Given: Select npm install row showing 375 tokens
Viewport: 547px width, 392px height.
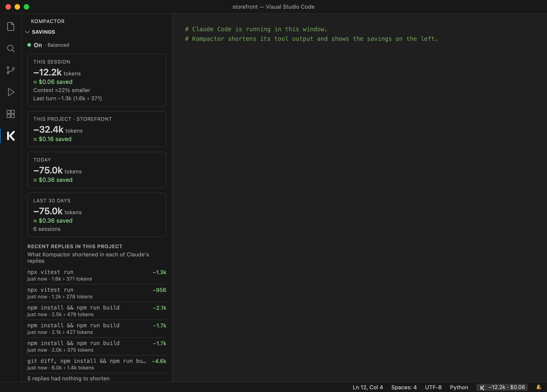Looking at the screenshot, I should click(x=97, y=347).
